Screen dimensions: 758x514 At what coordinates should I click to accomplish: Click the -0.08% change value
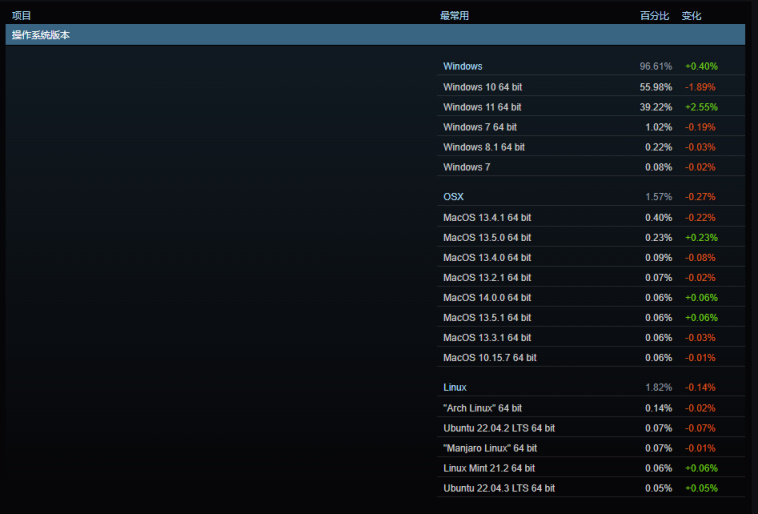700,258
